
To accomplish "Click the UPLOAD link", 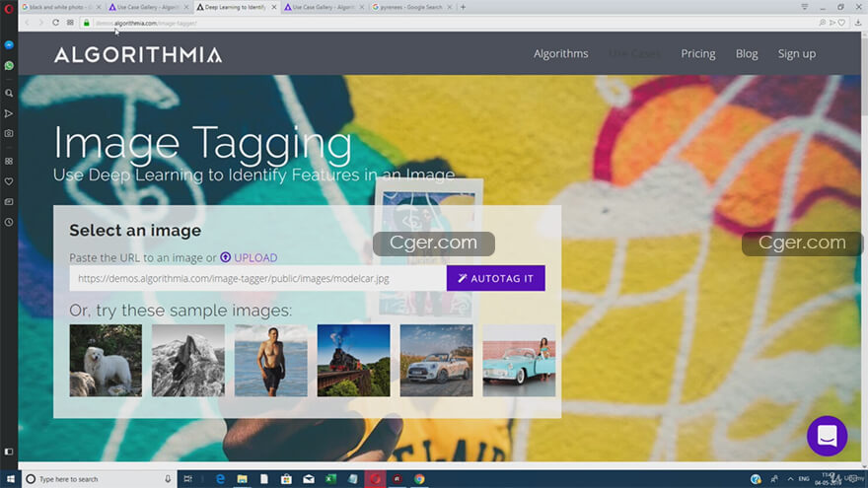I will click(255, 257).
